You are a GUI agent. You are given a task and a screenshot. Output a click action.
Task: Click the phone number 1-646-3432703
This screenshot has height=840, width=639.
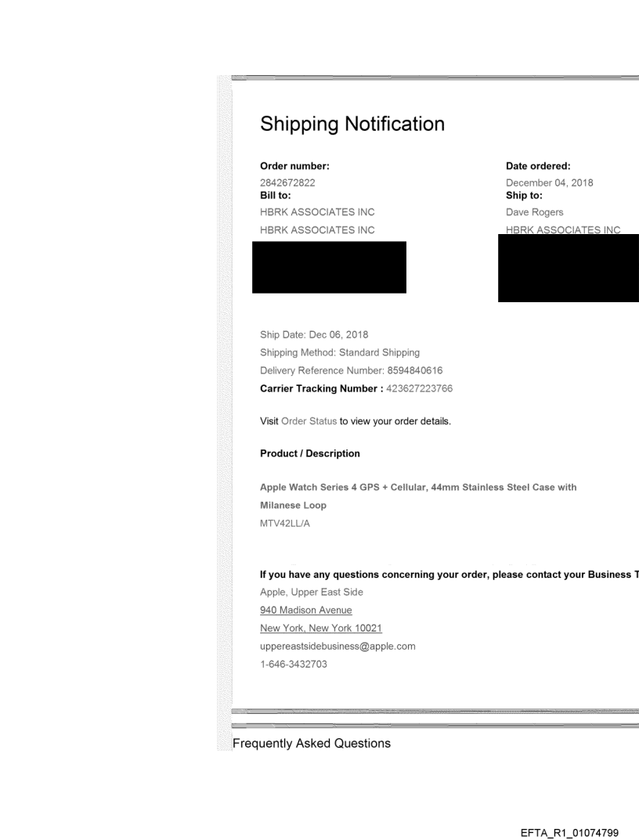tap(294, 665)
